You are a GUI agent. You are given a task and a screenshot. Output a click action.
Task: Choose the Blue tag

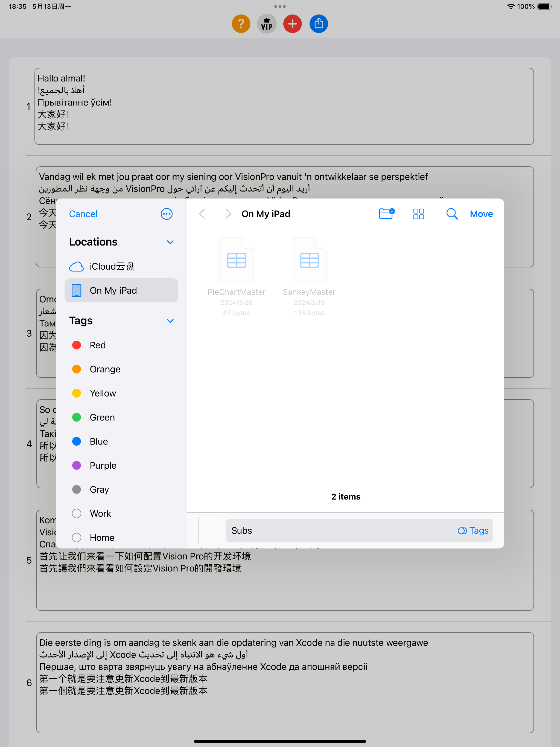pyautogui.click(x=121, y=441)
